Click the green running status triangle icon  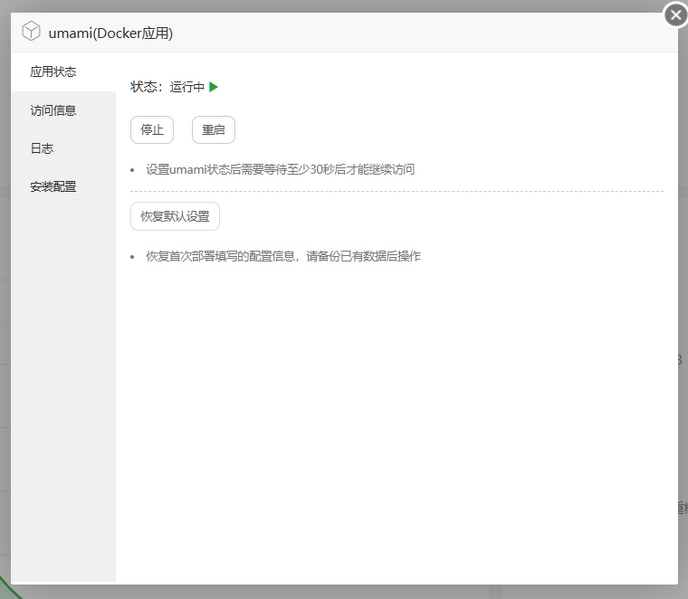[214, 87]
